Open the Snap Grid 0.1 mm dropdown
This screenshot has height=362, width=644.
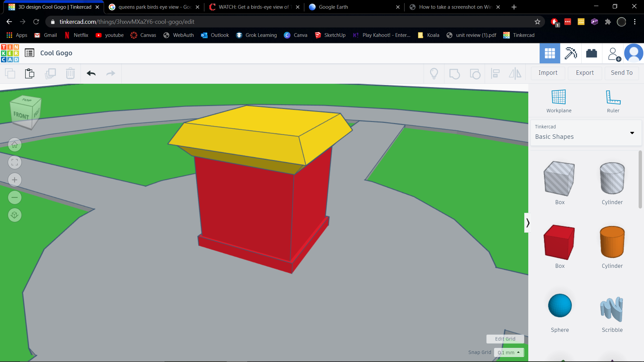509,352
